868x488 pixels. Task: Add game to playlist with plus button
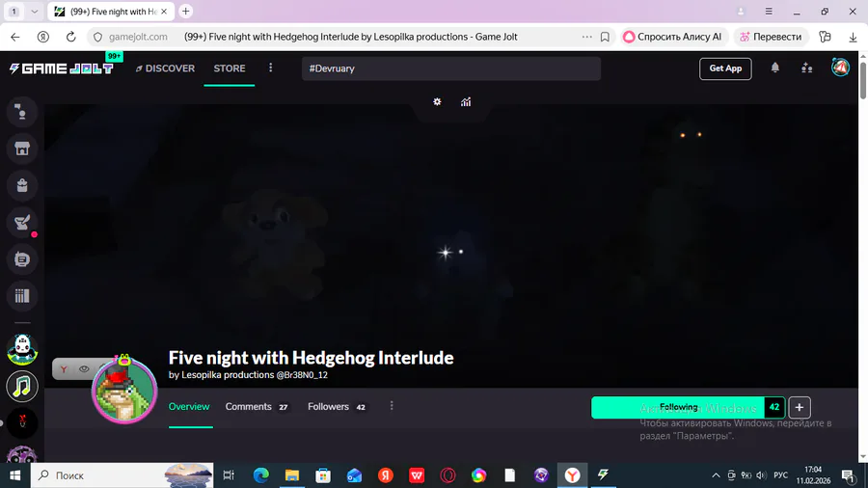click(800, 408)
